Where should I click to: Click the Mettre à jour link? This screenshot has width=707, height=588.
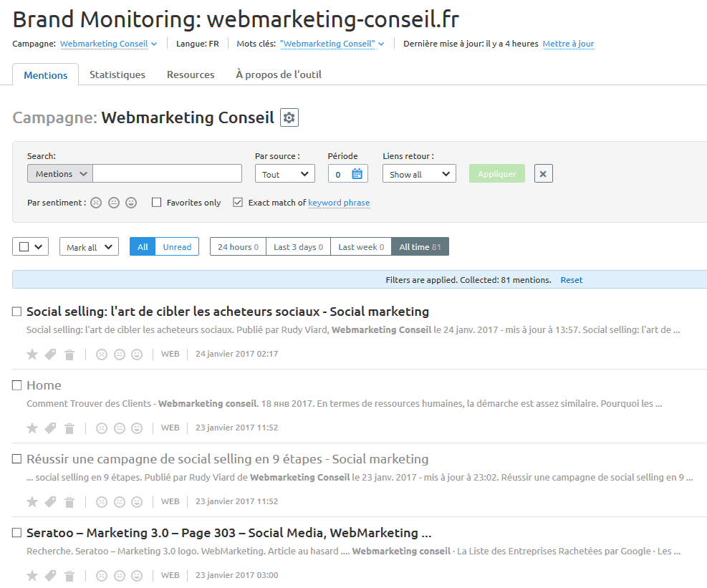pos(568,44)
